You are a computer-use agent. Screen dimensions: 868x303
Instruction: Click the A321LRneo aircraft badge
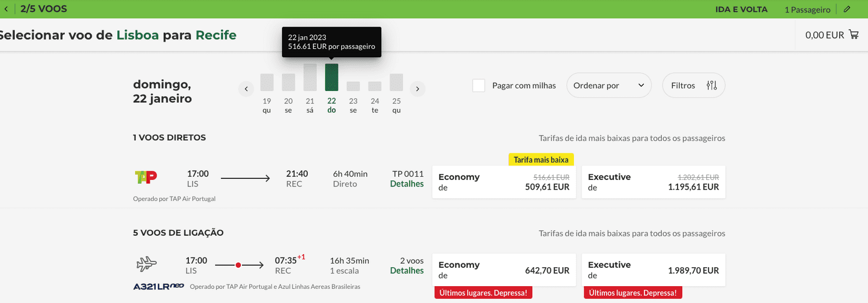[x=158, y=286]
